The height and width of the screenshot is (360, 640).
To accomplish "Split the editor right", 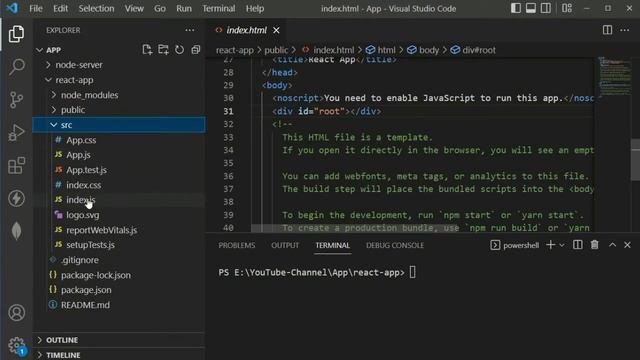I will (607, 30).
